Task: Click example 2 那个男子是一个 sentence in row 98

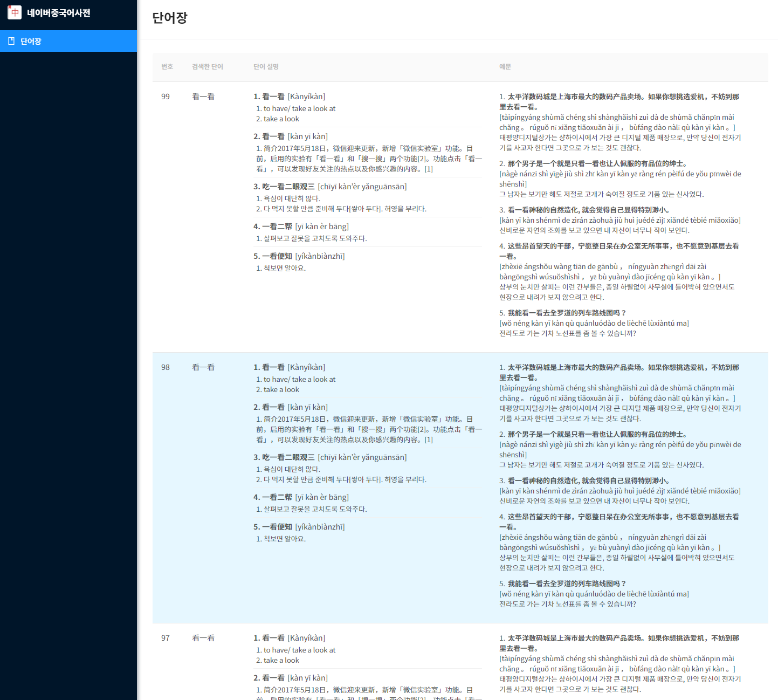Action: click(593, 434)
